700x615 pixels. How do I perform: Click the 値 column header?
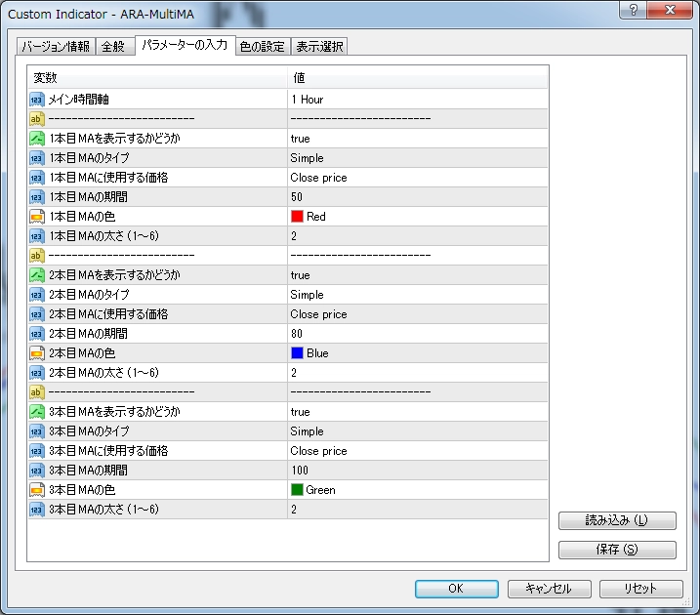pyautogui.click(x=418, y=78)
